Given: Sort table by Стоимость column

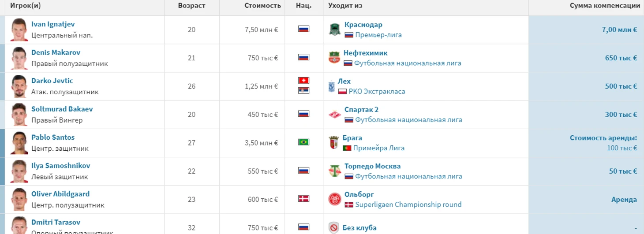Looking at the screenshot, I should (x=262, y=6).
